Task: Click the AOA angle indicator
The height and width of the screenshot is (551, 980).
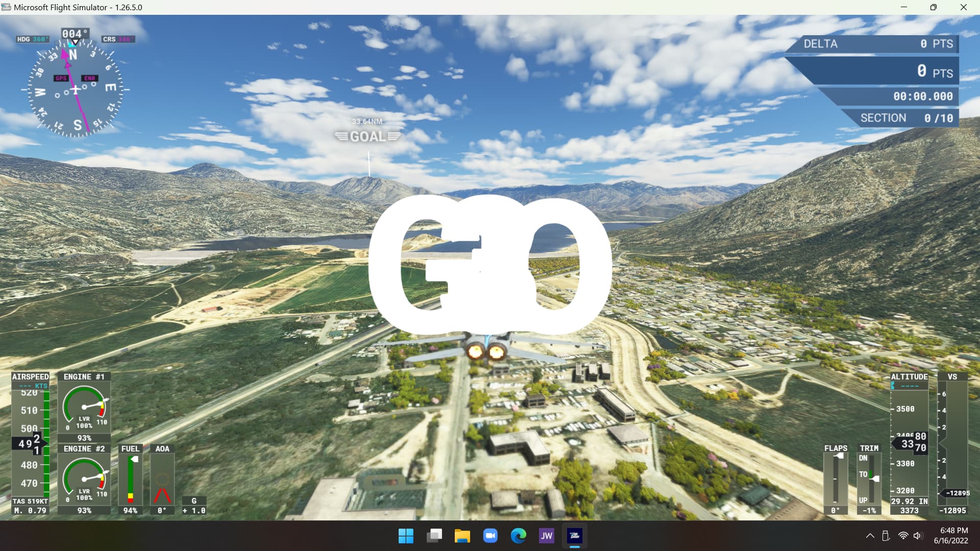Action: pos(162,480)
